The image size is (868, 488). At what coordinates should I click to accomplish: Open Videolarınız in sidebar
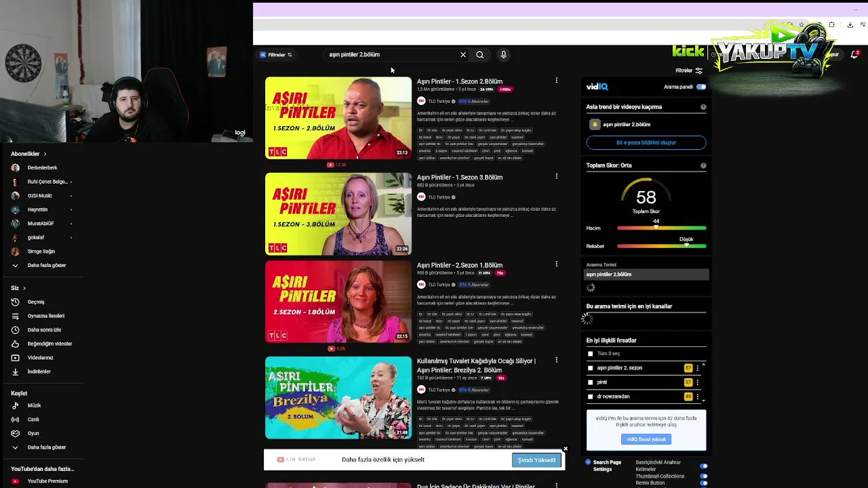41,357
